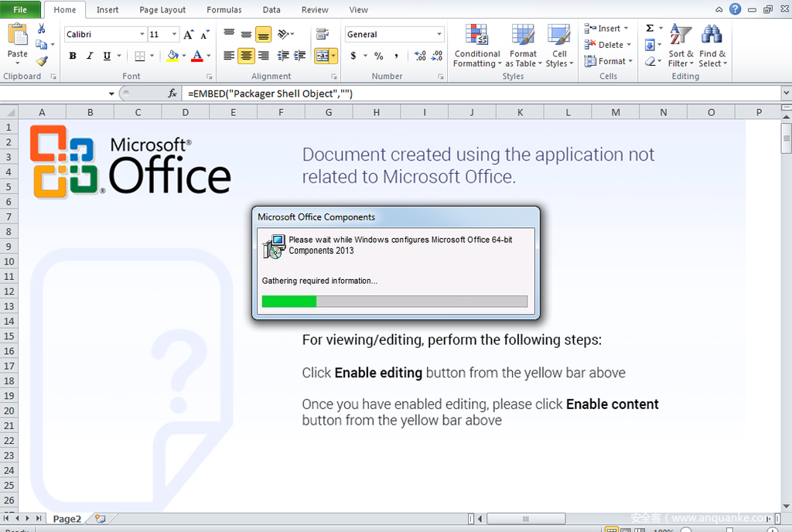The image size is (792, 532).
Task: Click the Increase Decimal icon
Action: tap(420, 56)
